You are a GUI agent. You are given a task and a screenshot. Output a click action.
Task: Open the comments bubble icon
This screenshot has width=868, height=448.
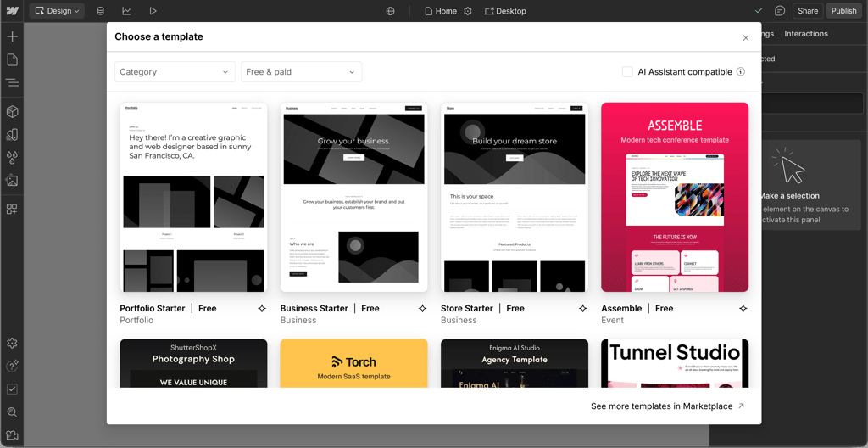[x=780, y=11]
